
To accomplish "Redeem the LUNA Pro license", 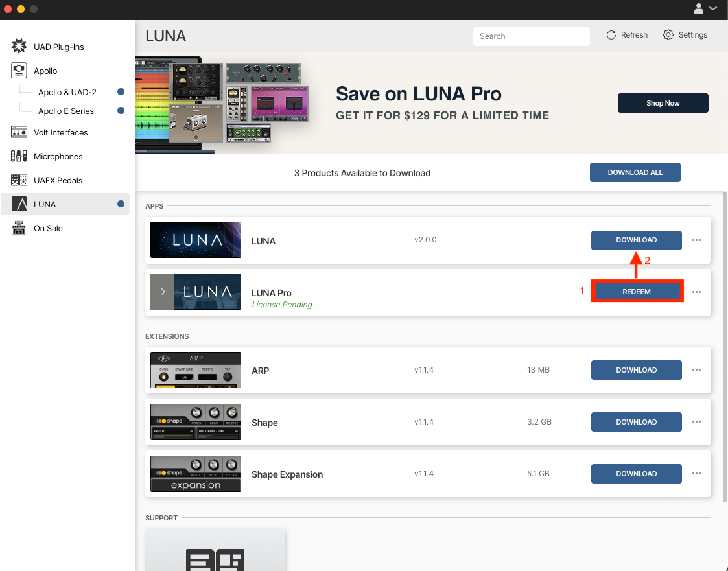I will tap(636, 292).
